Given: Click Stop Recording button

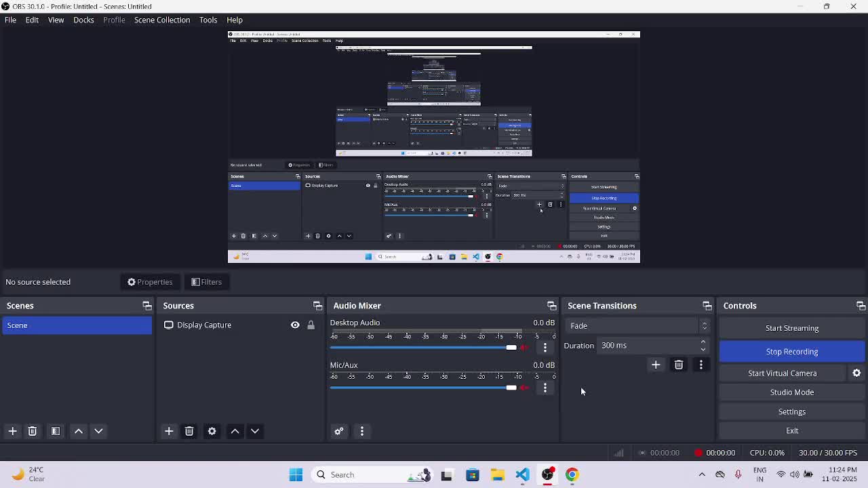Looking at the screenshot, I should click(792, 352).
